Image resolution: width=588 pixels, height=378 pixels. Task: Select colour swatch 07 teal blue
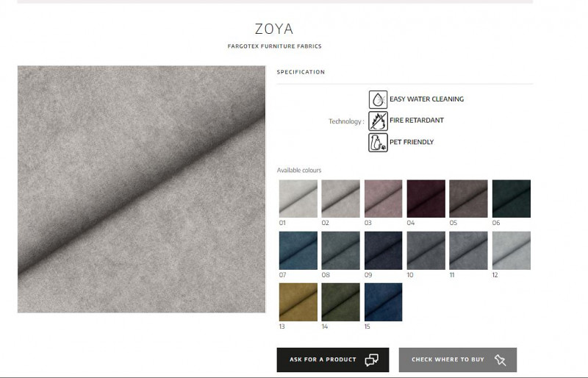click(298, 250)
